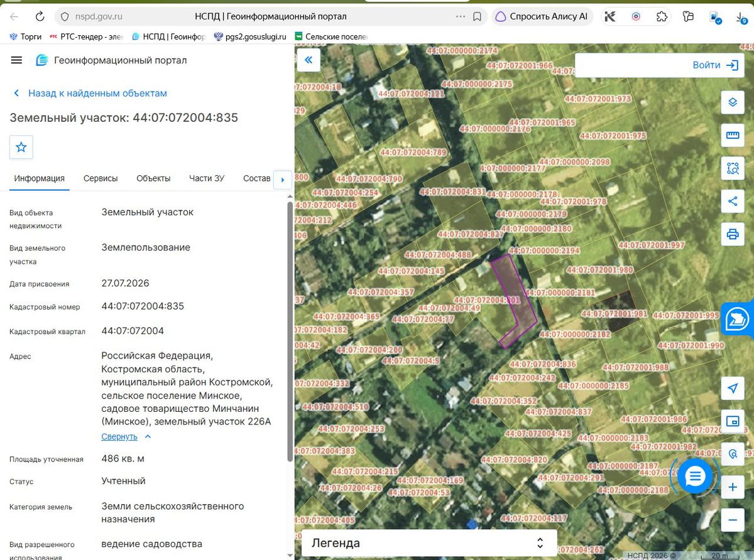The height and width of the screenshot is (560, 754).
Task: Print the map
Action: click(732, 235)
